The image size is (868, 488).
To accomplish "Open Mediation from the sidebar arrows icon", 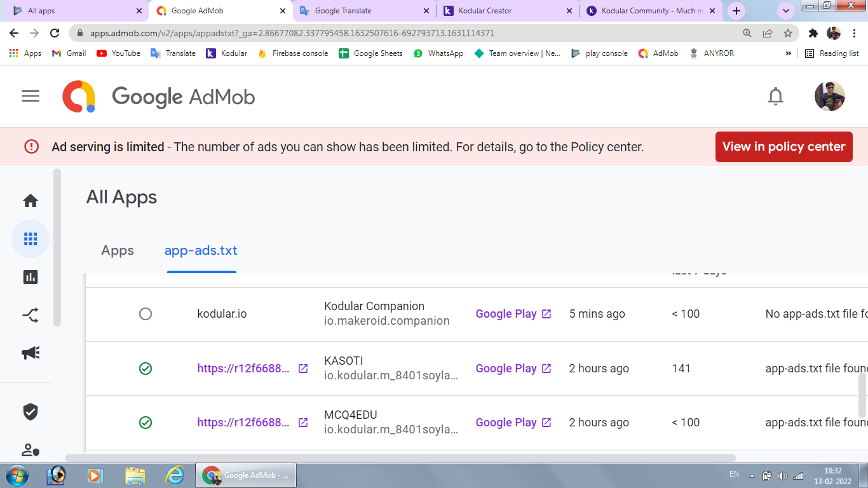I will (x=31, y=315).
